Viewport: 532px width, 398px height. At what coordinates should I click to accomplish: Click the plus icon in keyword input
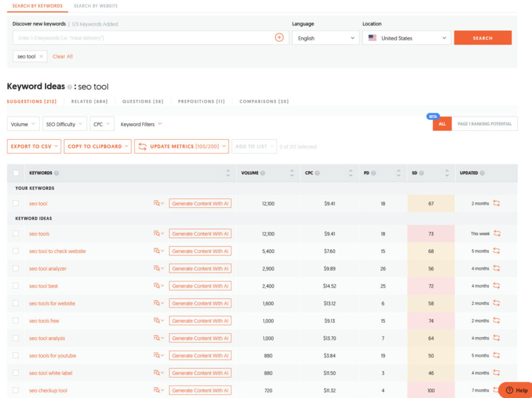[x=279, y=37]
